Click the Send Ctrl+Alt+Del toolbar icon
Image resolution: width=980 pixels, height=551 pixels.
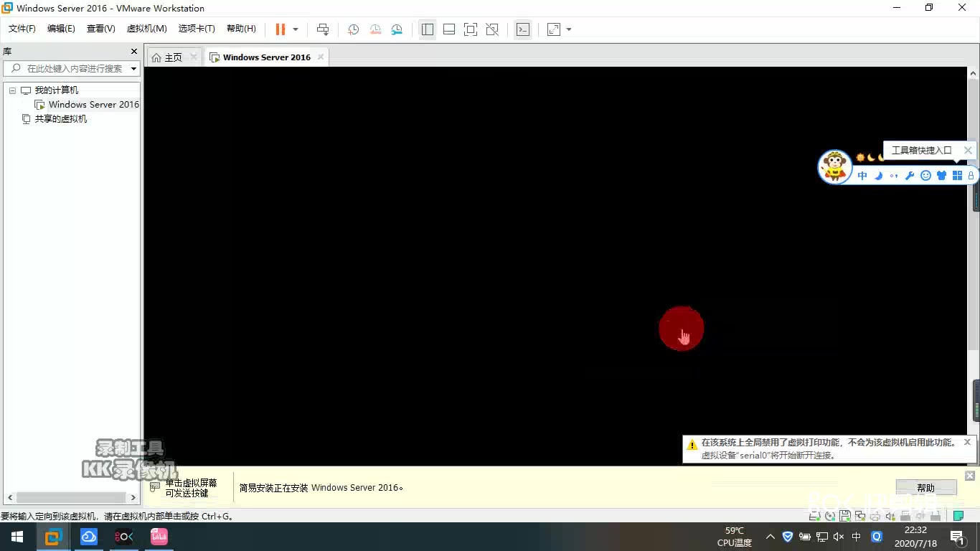click(323, 29)
